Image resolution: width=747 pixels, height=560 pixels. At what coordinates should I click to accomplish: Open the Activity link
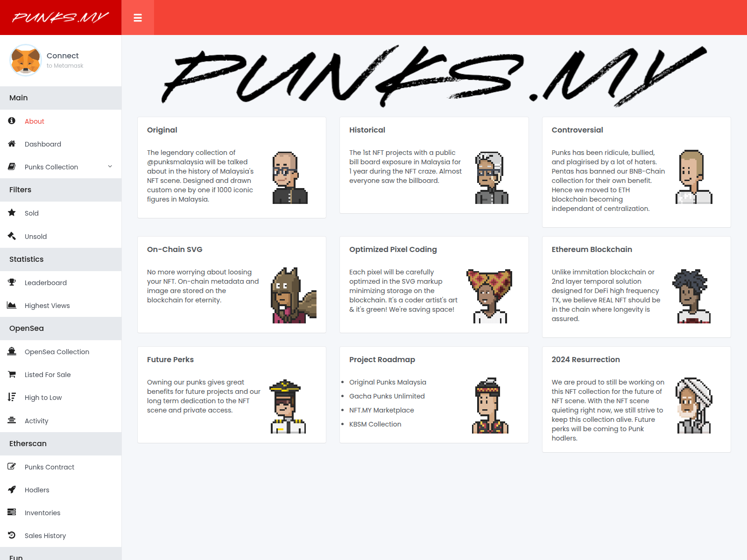tap(61, 421)
